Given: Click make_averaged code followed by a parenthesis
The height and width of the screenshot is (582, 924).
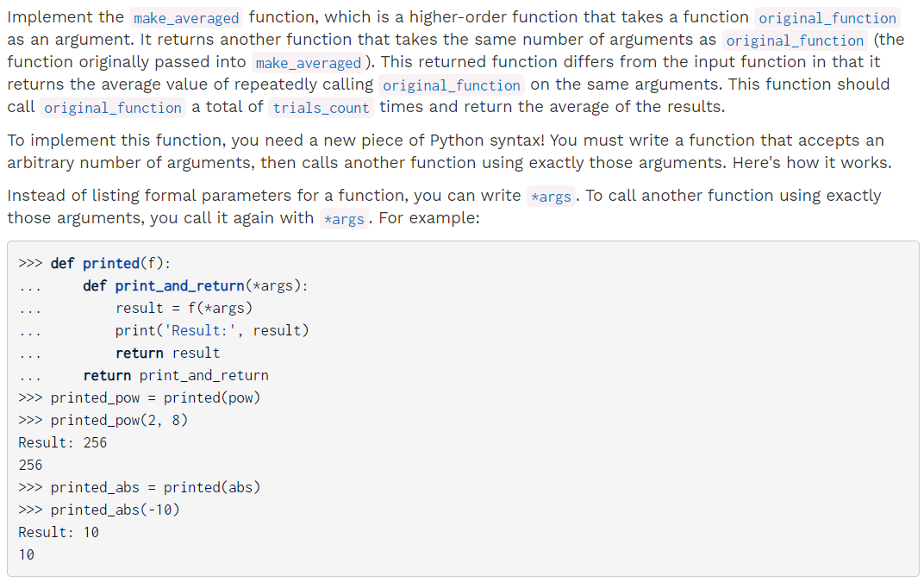Looking at the screenshot, I should tap(309, 62).
